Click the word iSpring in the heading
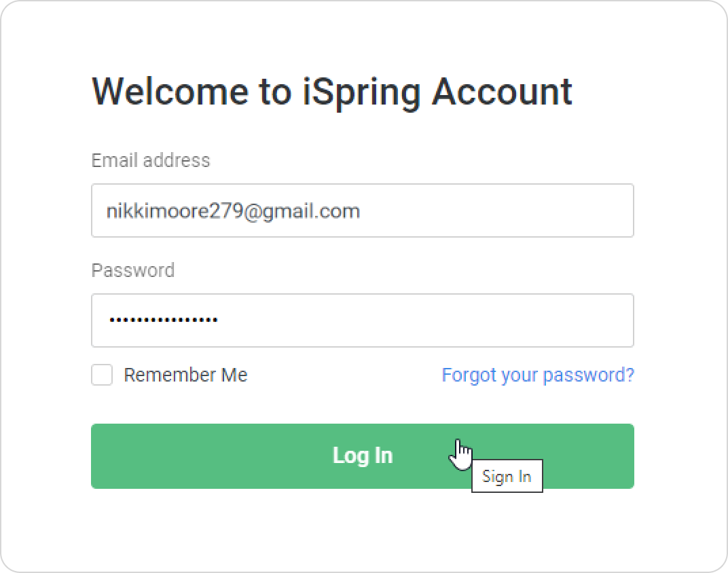Viewport: 728px width, 573px height. point(360,91)
